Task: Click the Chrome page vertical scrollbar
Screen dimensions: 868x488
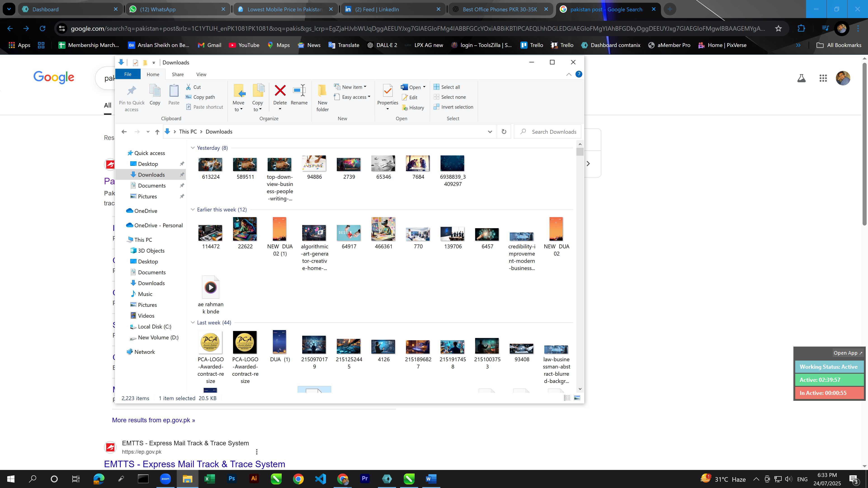Action: click(x=864, y=143)
